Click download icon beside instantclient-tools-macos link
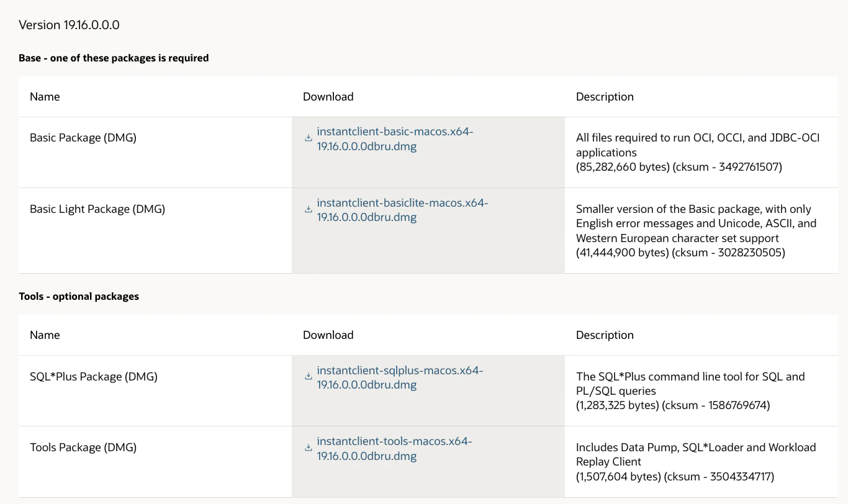Image resolution: width=848 pixels, height=504 pixels. pos(309,448)
